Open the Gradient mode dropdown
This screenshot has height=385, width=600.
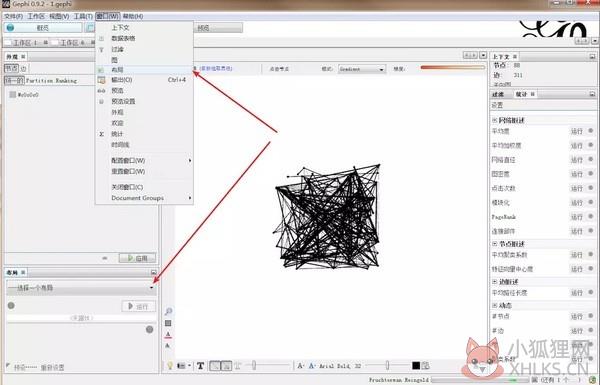[362, 69]
